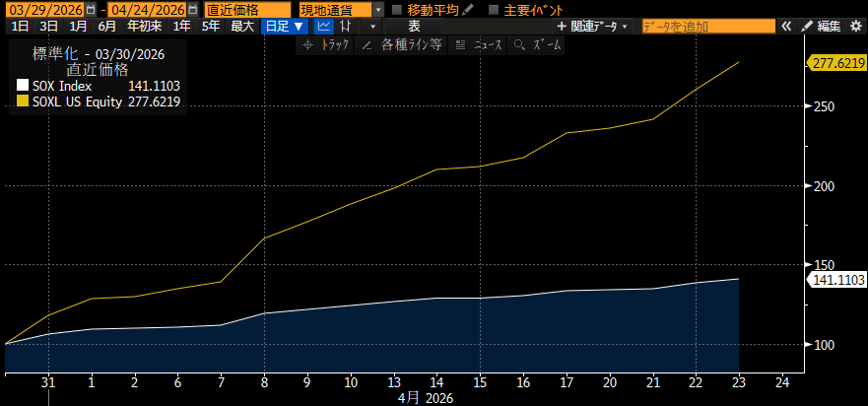The image size is (868, 406).
Task: Open chart settings gear icon
Action: pos(856,26)
